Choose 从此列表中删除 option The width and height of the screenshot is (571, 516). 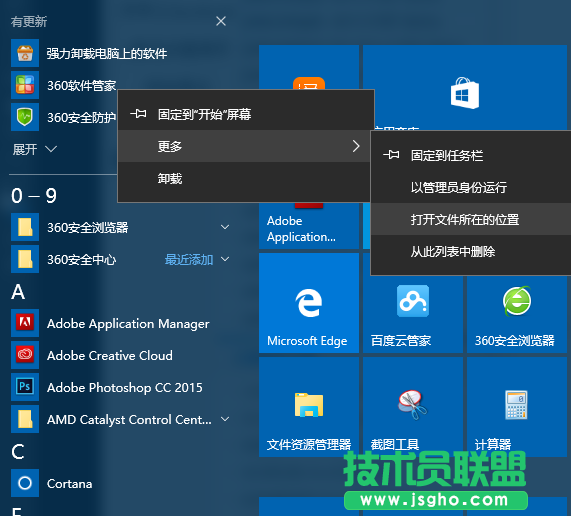471,251
